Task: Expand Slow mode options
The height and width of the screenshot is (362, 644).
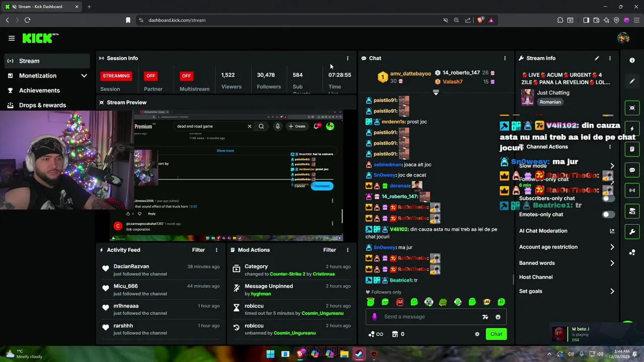Action: coord(612,166)
